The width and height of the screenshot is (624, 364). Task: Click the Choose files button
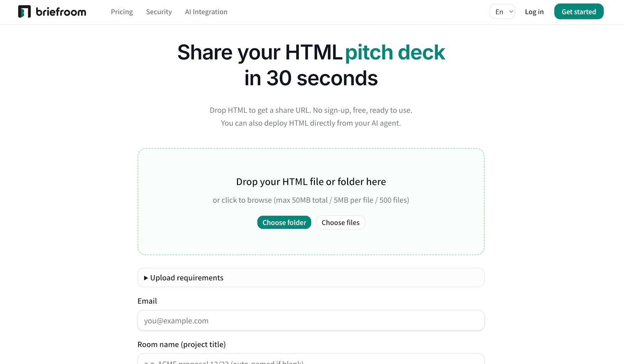point(340,223)
